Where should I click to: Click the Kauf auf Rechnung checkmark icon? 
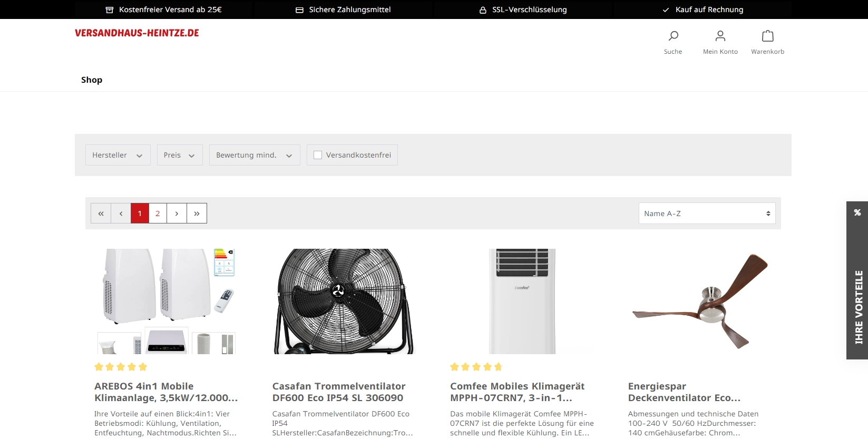pos(666,10)
